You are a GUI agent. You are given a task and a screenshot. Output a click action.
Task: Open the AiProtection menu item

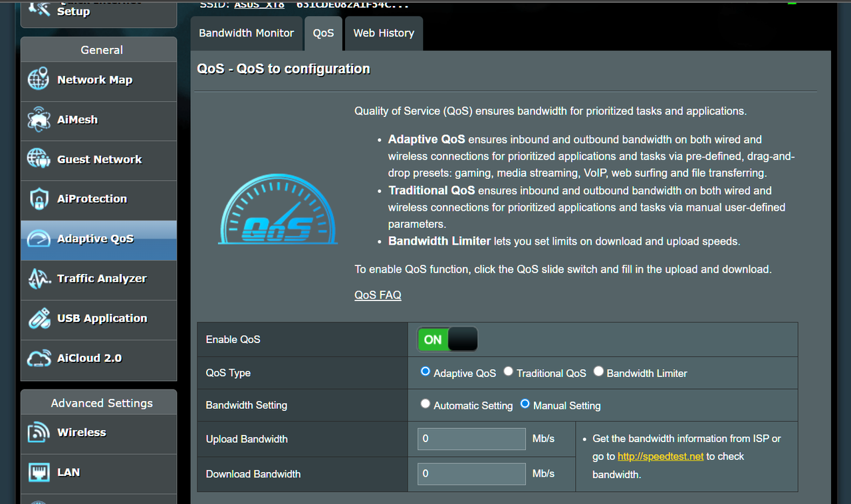pos(98,200)
